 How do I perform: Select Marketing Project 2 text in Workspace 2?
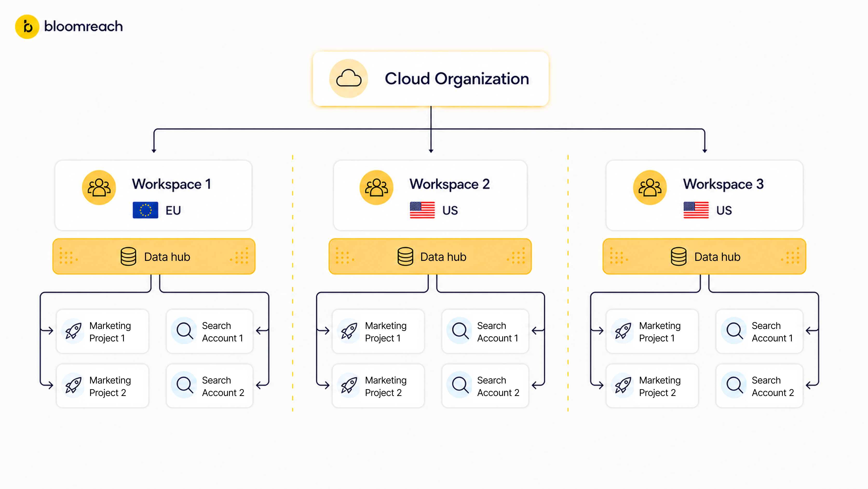(x=386, y=386)
